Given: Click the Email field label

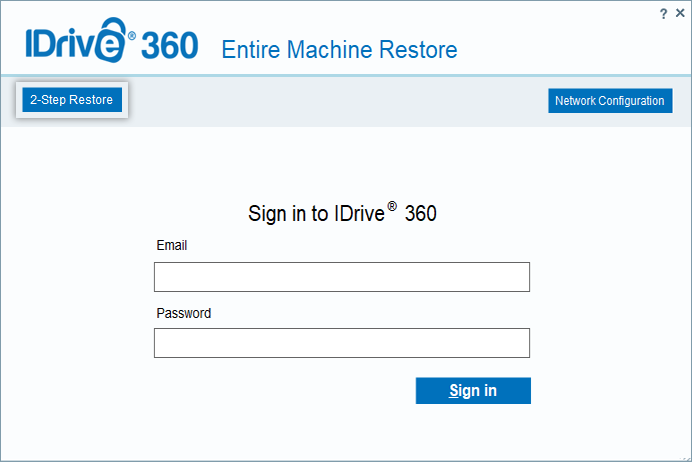Looking at the screenshot, I should pyautogui.click(x=172, y=245).
